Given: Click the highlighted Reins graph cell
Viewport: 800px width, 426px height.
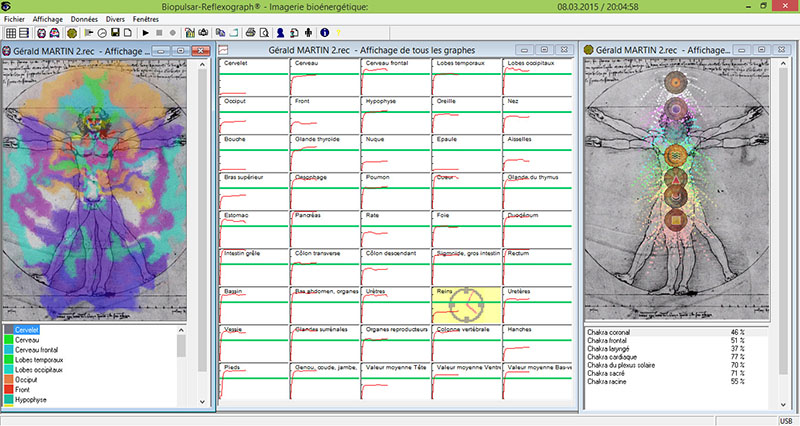Looking at the screenshot, I should point(466,305).
